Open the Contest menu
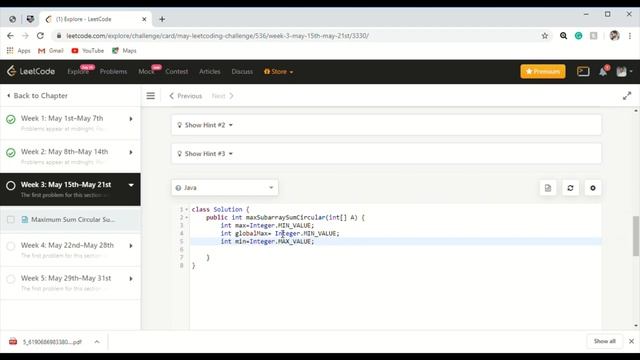 [177, 71]
